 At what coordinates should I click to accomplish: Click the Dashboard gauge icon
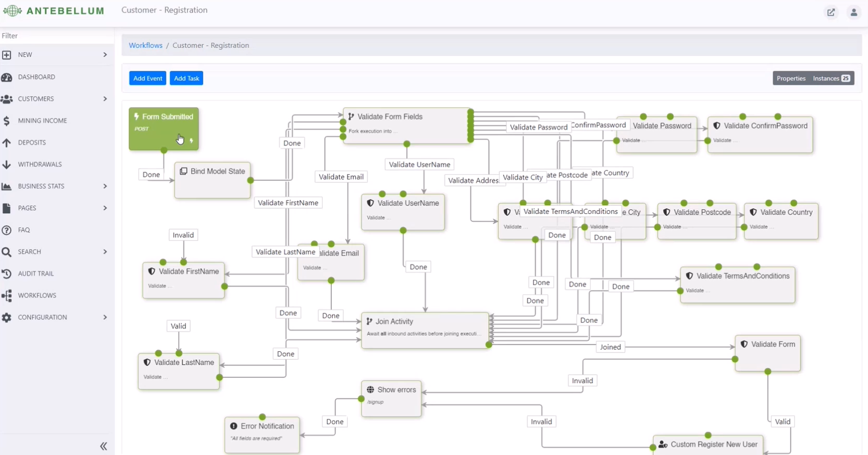point(7,77)
